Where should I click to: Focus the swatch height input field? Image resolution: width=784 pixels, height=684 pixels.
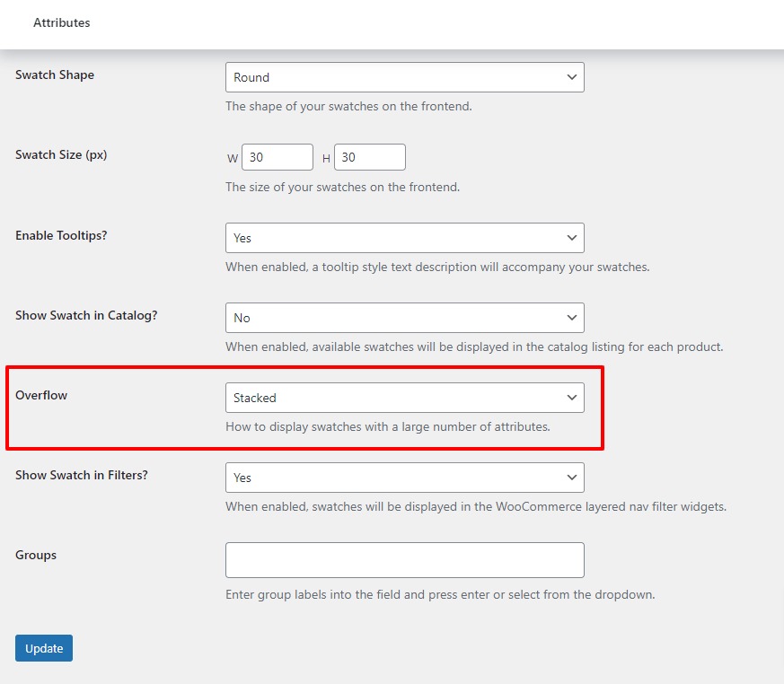pyautogui.click(x=369, y=157)
